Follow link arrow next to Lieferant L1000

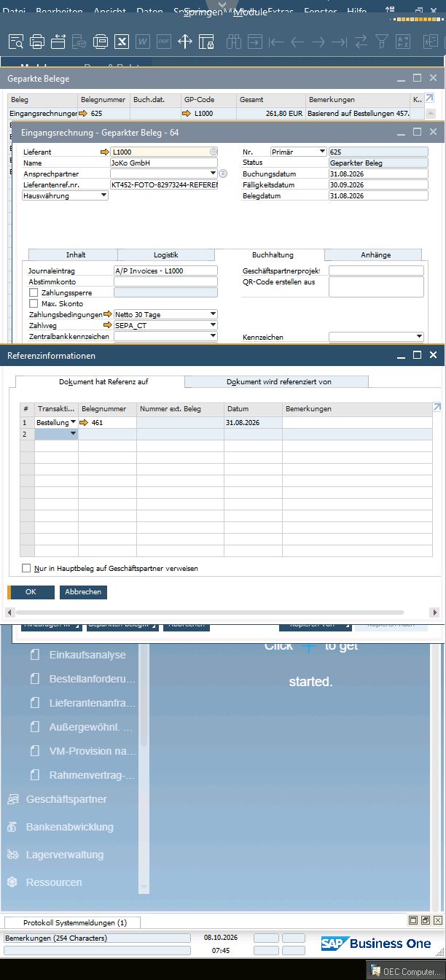(x=104, y=152)
